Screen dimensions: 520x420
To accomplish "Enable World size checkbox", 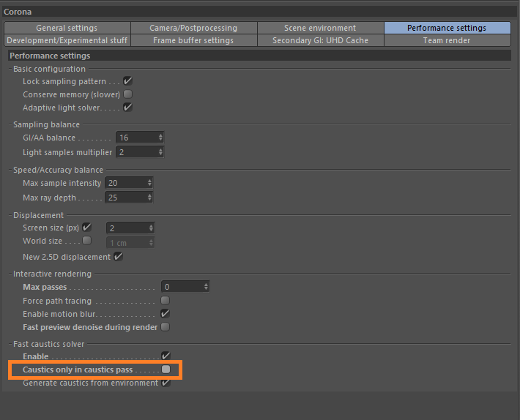I will point(87,241).
